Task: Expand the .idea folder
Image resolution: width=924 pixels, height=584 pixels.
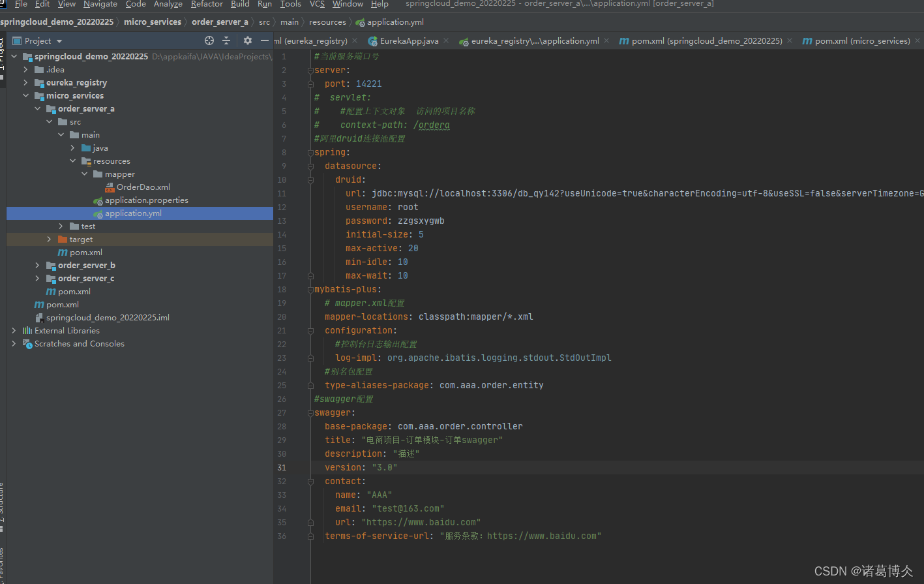Action: (25, 70)
